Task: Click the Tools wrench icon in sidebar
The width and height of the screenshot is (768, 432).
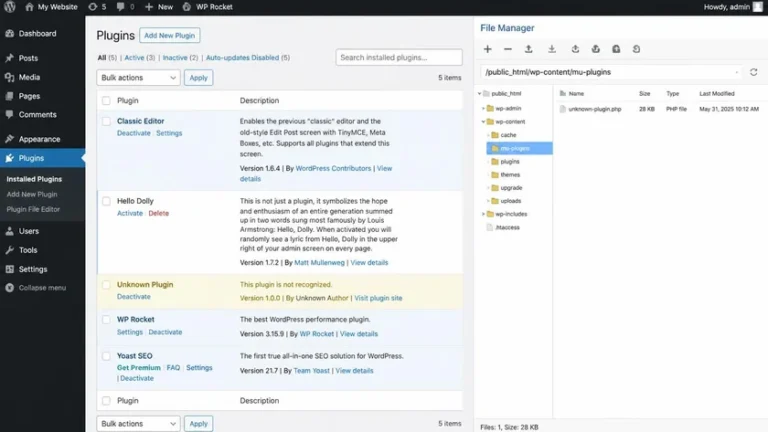Action: (10, 250)
